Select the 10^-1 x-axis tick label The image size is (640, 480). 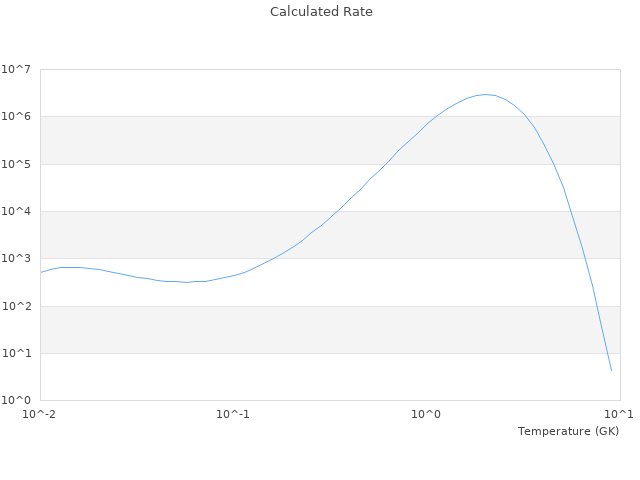(233, 414)
